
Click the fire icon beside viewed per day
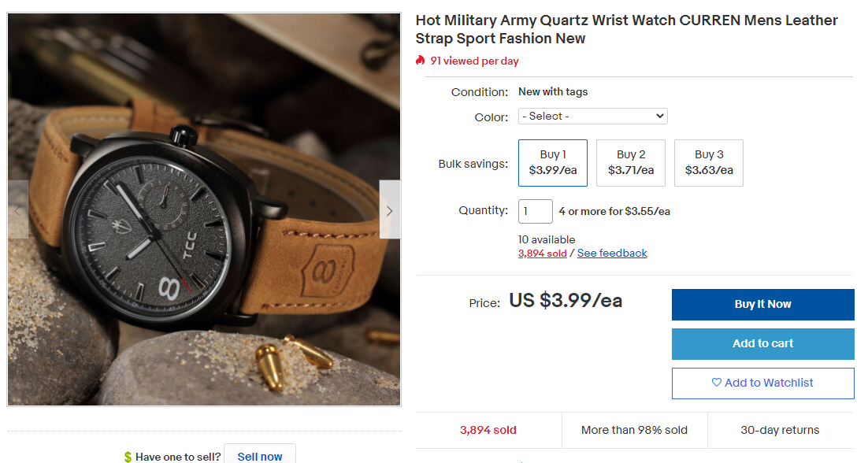(x=421, y=61)
